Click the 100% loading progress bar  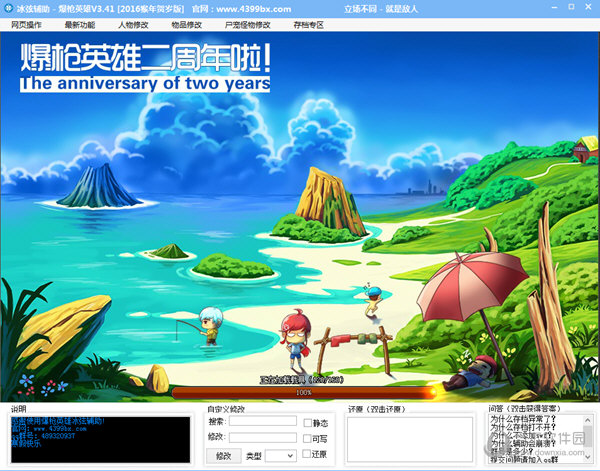[x=304, y=393]
